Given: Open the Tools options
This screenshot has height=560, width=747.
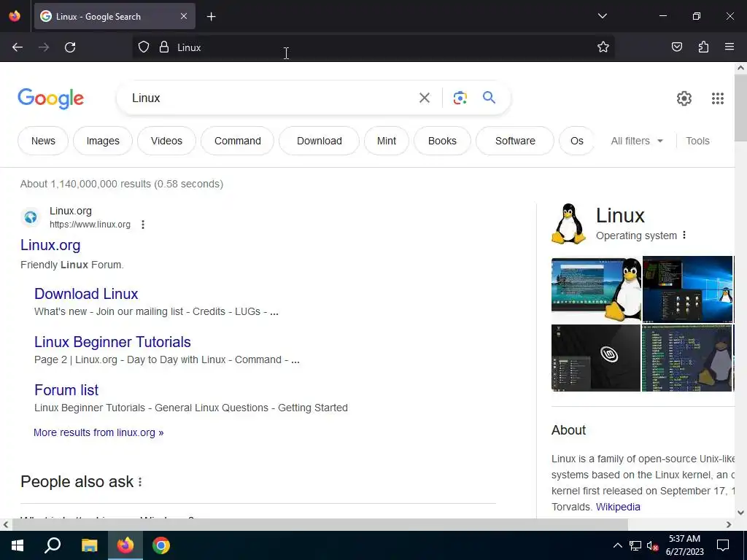Looking at the screenshot, I should [697, 141].
